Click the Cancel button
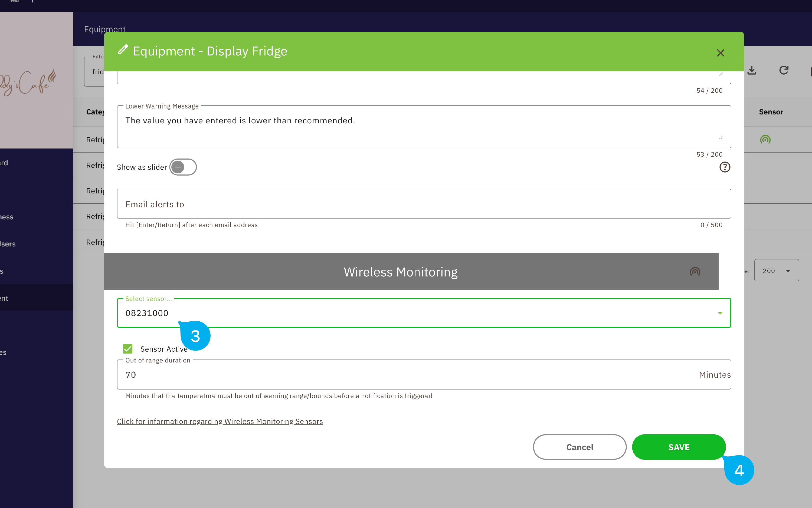Screen dimensions: 812x508 579,447
